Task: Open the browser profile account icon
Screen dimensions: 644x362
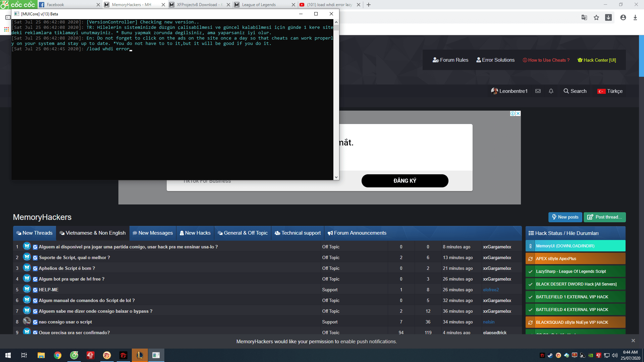Action: pos(623,17)
